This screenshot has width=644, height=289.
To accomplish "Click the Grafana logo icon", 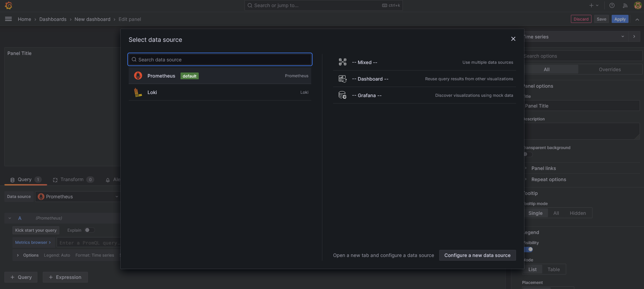I will click(x=9, y=6).
